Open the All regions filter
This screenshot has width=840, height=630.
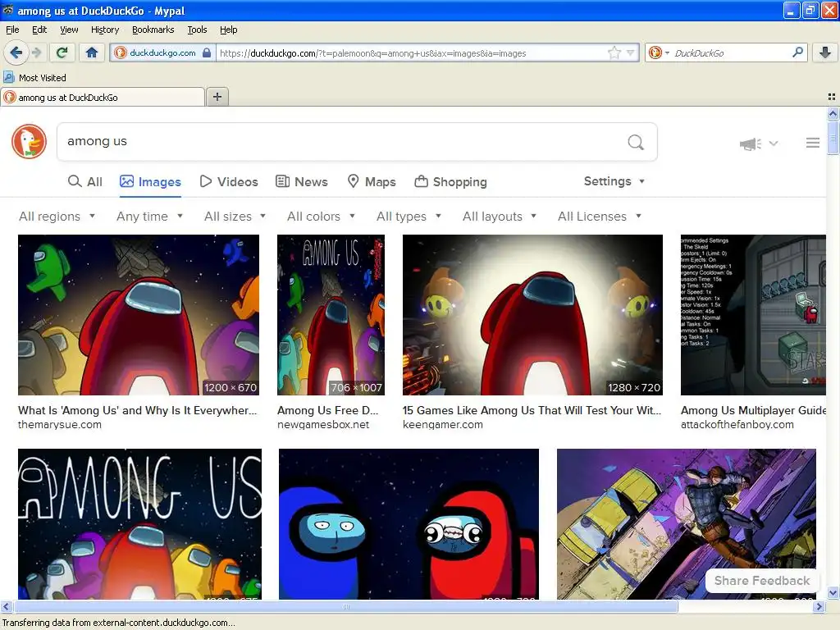(x=57, y=217)
